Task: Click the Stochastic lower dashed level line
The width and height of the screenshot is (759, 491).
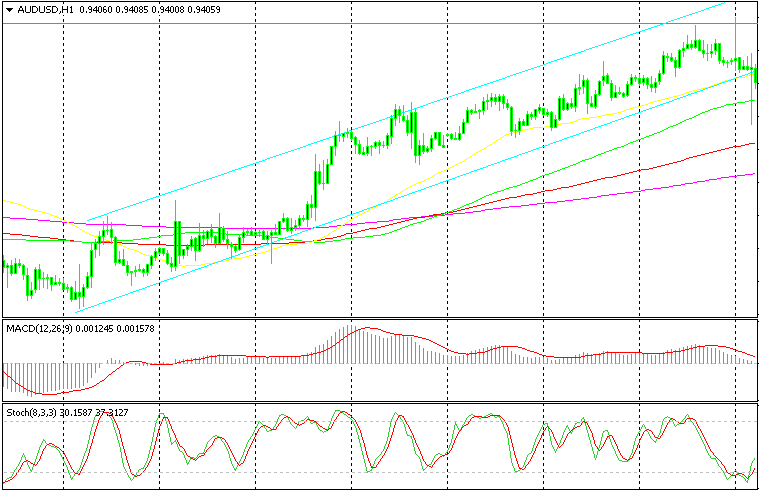Action: (x=400, y=472)
